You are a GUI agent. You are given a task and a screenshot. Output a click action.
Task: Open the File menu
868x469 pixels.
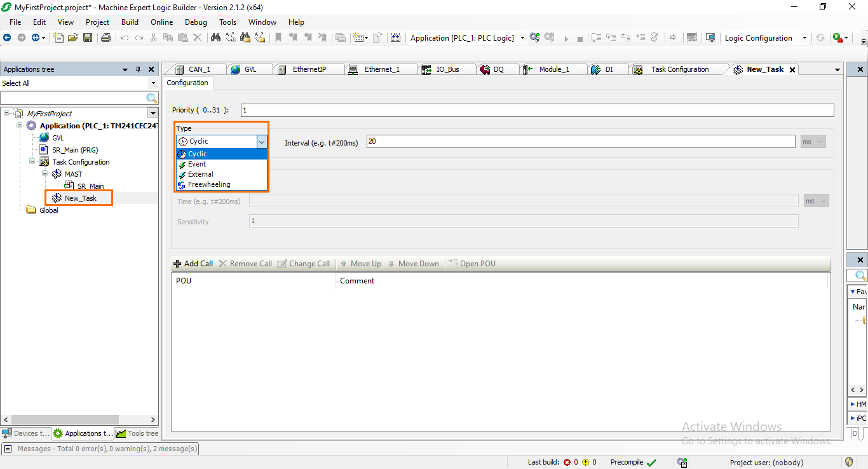pos(15,22)
